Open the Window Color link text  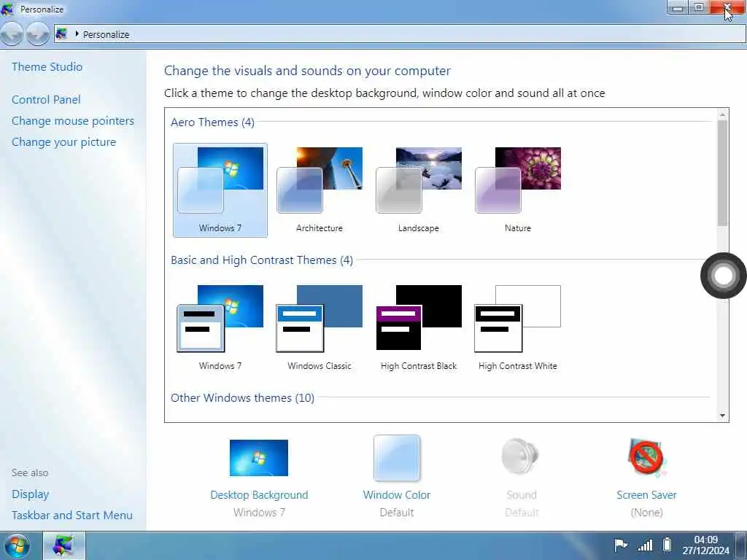[x=397, y=495]
